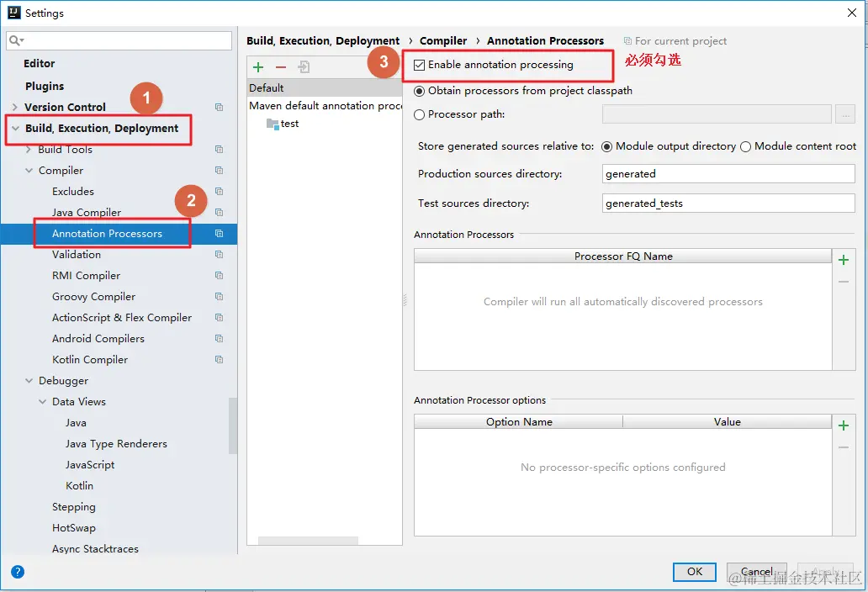Click project-level icon beside ActionScript & Flex Compiler
Screen dimensions: 868x592
(x=220, y=318)
